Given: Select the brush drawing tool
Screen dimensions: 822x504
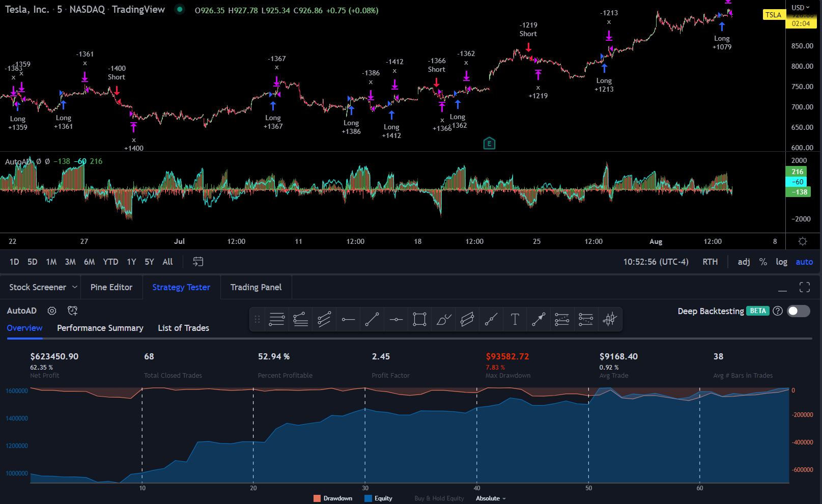Looking at the screenshot, I should (x=443, y=320).
